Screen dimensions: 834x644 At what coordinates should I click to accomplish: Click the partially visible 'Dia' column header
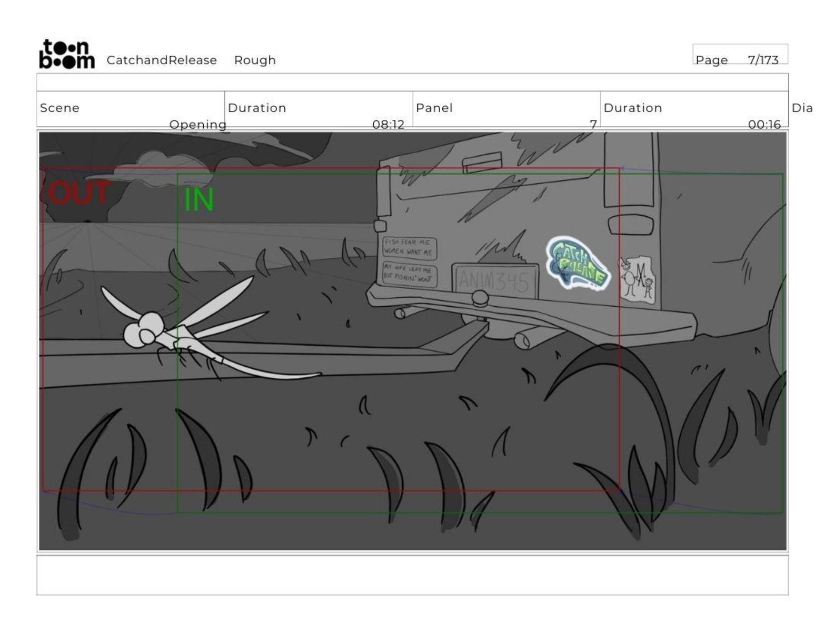point(802,108)
